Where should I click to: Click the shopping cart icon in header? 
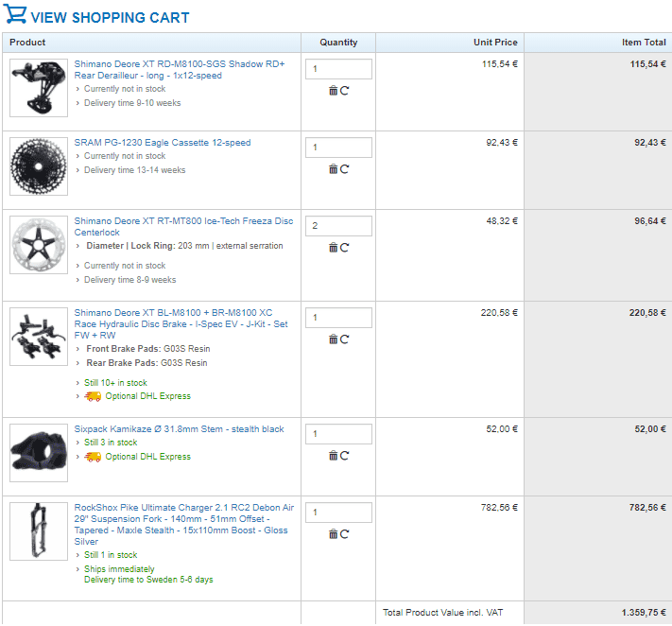[16, 17]
